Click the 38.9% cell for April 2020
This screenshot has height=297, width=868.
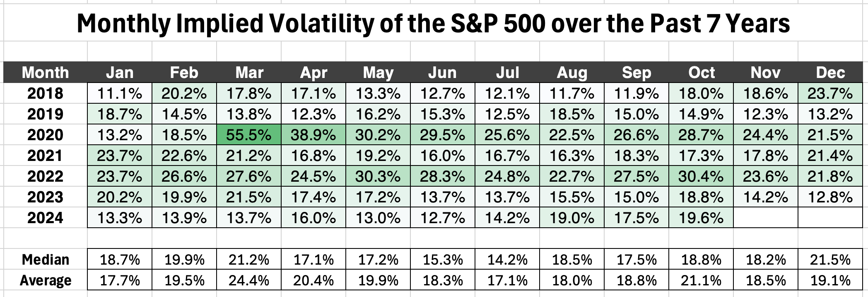click(313, 135)
